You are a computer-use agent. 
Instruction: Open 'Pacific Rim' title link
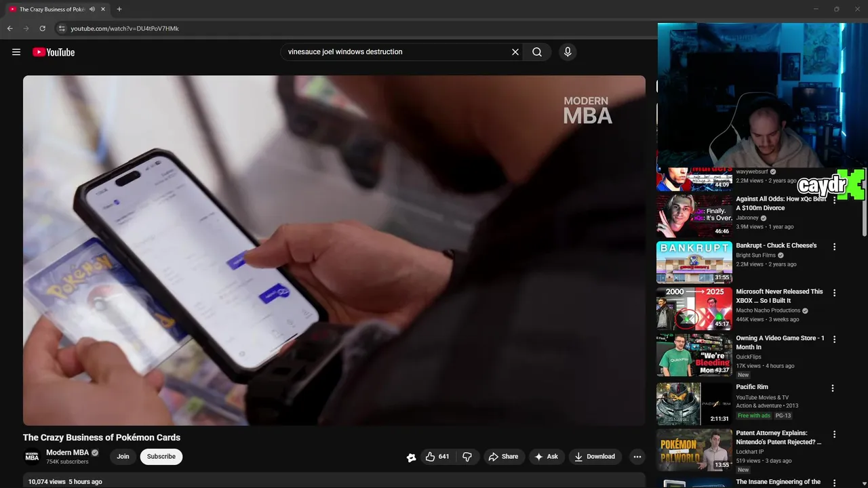click(x=752, y=387)
